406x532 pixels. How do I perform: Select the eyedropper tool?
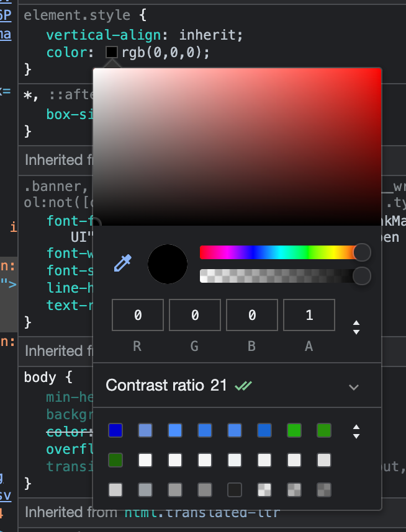[123, 264]
